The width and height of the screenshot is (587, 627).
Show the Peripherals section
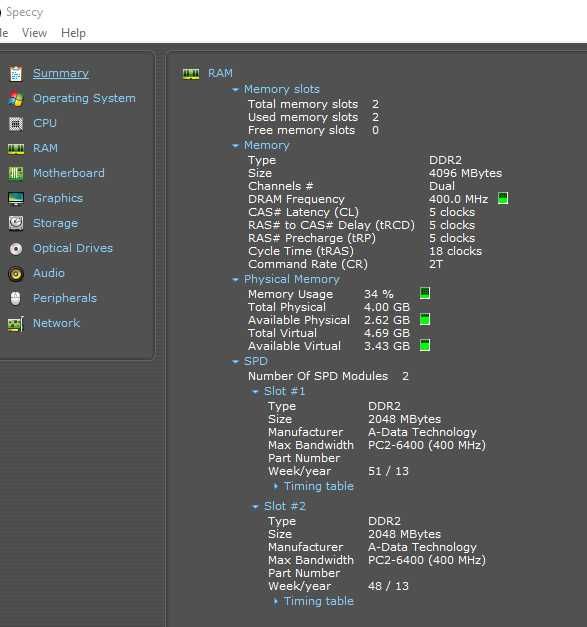click(x=65, y=298)
